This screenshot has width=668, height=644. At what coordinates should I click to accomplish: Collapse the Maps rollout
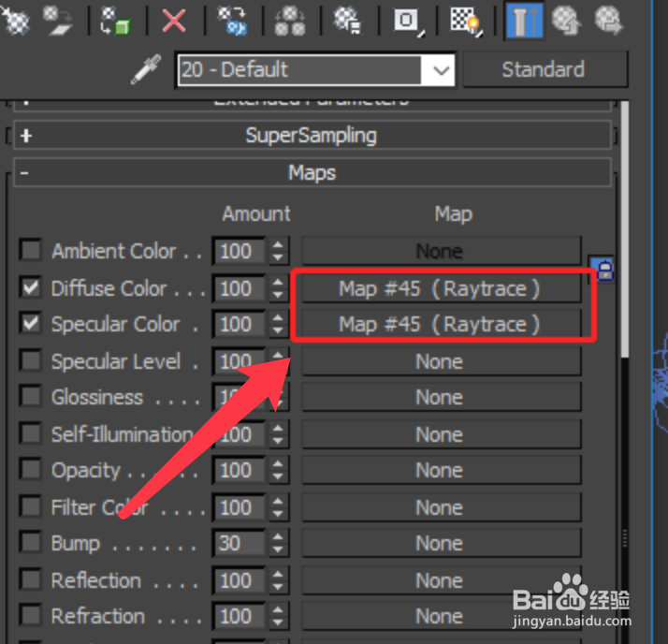tap(312, 172)
